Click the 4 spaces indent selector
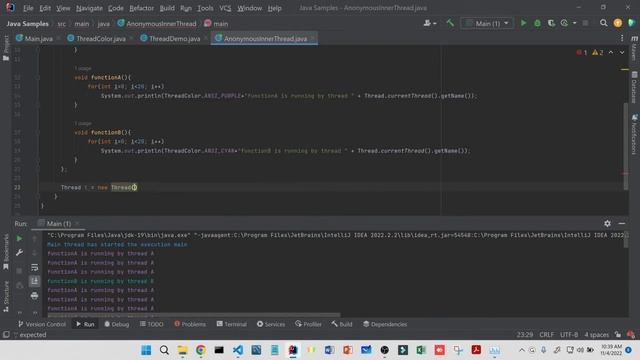Screen dimensions: 640x360 (596, 335)
